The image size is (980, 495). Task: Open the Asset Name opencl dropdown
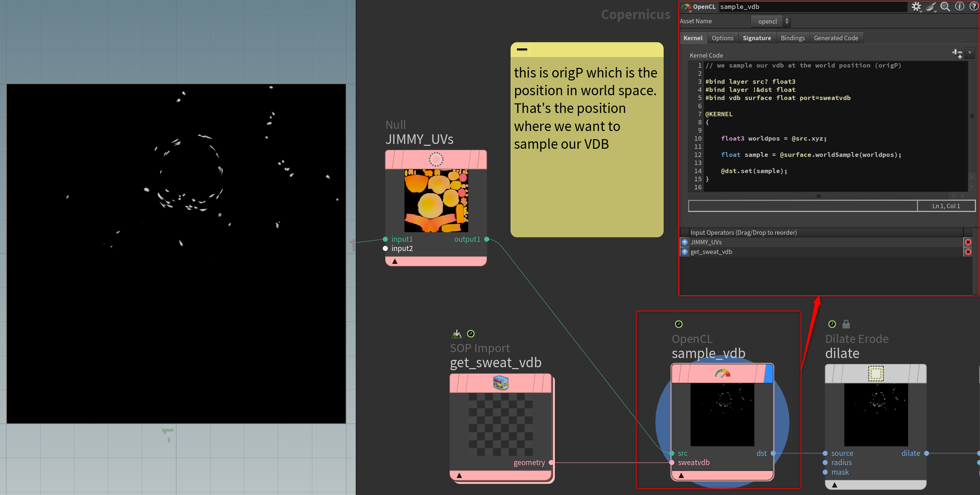coord(771,21)
